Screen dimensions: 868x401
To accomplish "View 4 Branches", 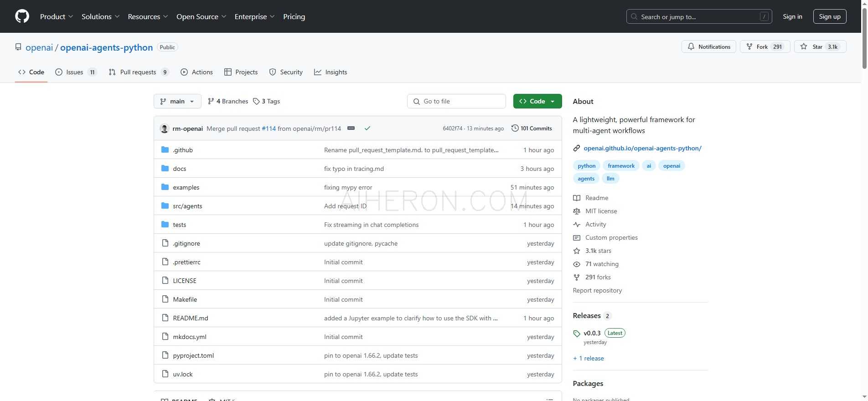I will (228, 101).
